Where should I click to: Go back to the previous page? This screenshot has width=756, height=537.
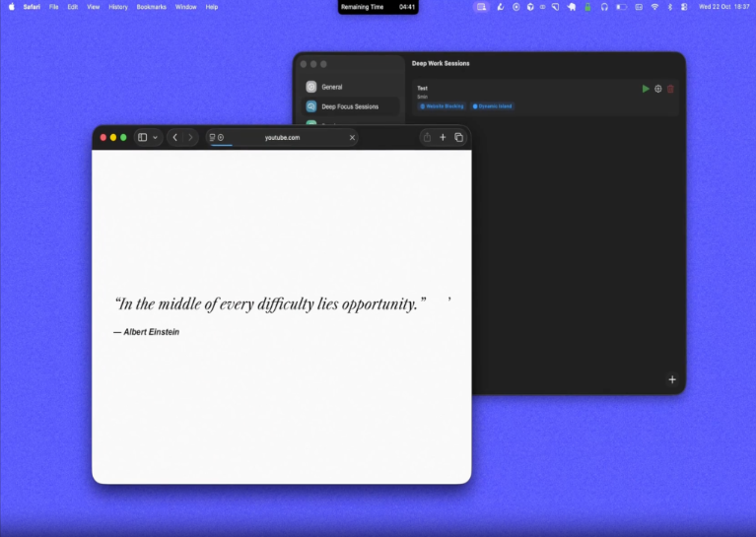coord(175,138)
